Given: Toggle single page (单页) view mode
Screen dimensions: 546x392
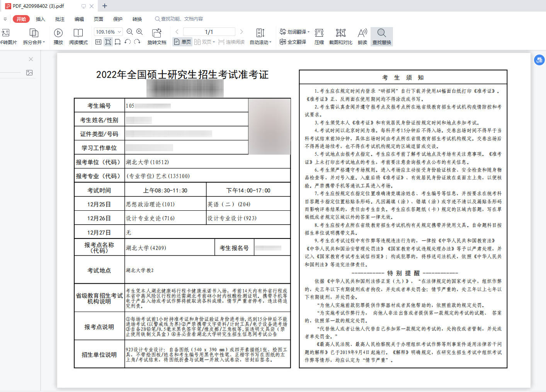Looking at the screenshot, I should 182,42.
